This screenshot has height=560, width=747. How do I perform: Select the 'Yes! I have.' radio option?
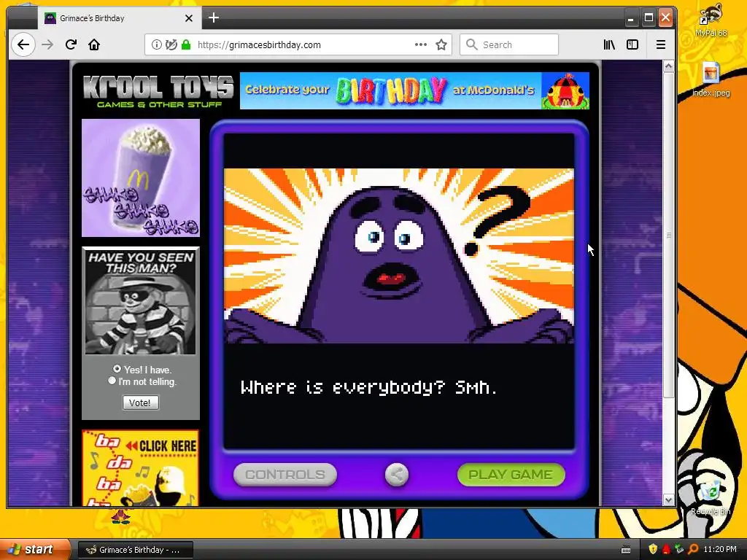117,368
